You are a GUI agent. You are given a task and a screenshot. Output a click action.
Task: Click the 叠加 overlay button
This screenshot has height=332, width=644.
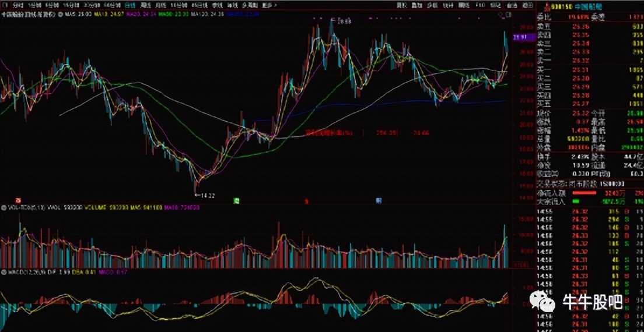click(x=417, y=6)
